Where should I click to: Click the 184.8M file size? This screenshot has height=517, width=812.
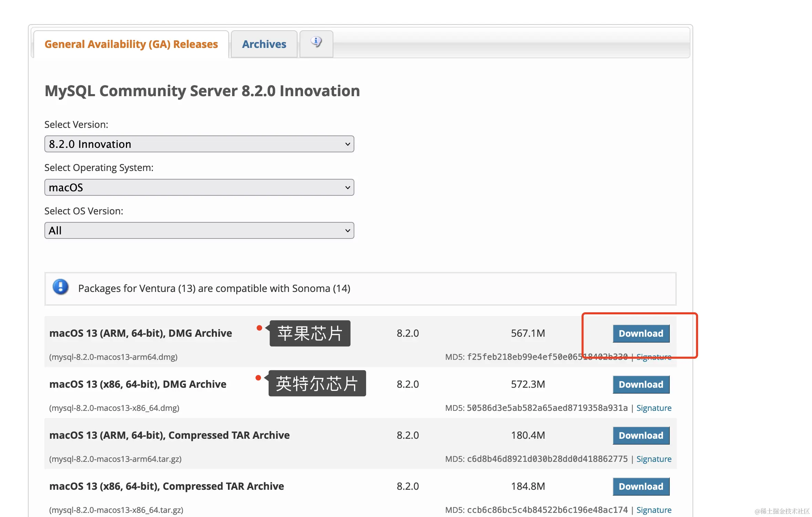(528, 486)
